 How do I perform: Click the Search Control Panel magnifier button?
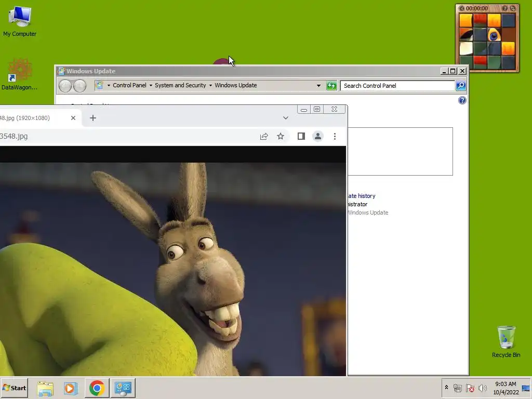click(461, 86)
